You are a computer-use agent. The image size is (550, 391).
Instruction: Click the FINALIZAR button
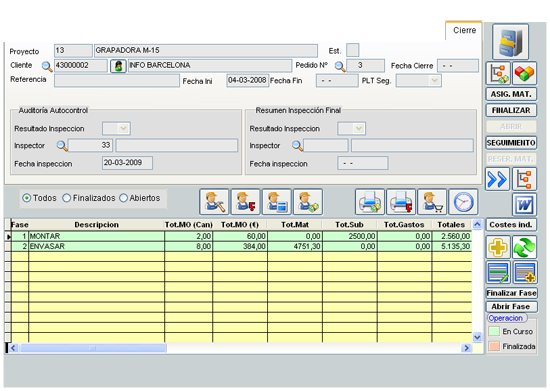pyautogui.click(x=511, y=110)
